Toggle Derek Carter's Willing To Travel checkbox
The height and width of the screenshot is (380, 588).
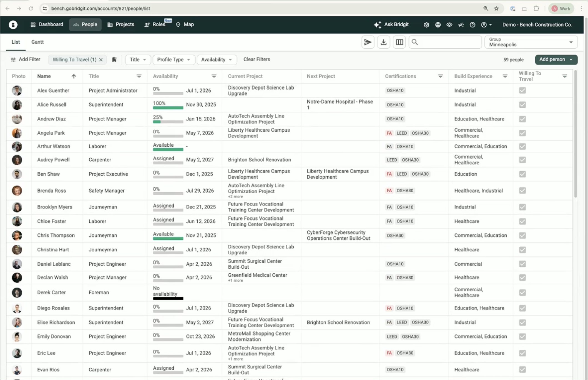(522, 292)
